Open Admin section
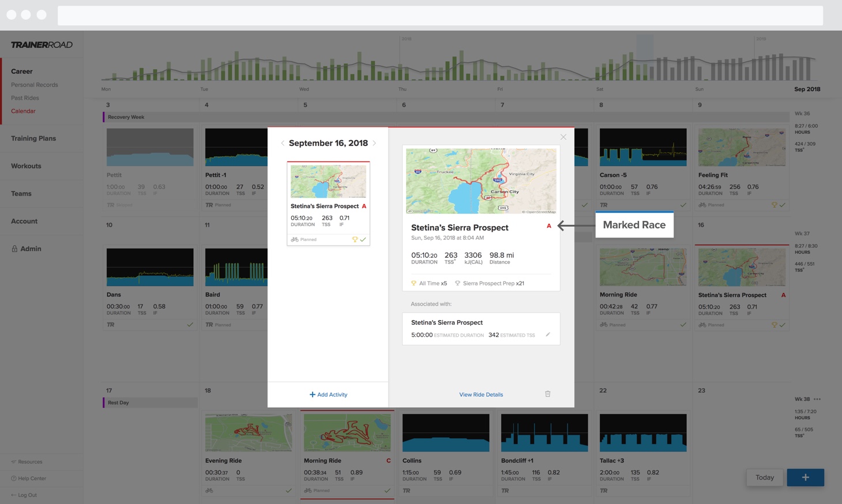The image size is (842, 504). click(31, 249)
